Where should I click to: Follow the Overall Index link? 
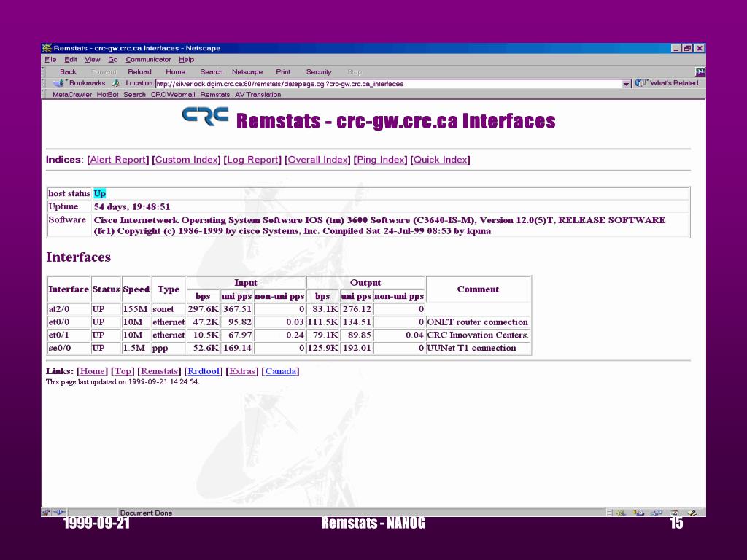tap(318, 160)
